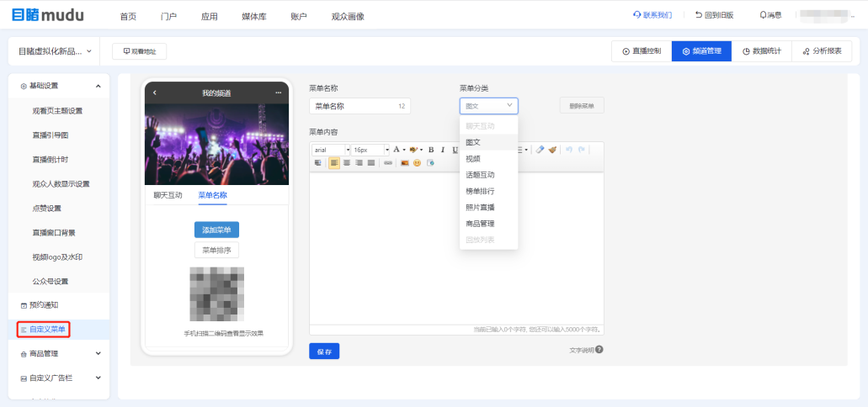Click the concert banner image in preview

click(x=216, y=145)
